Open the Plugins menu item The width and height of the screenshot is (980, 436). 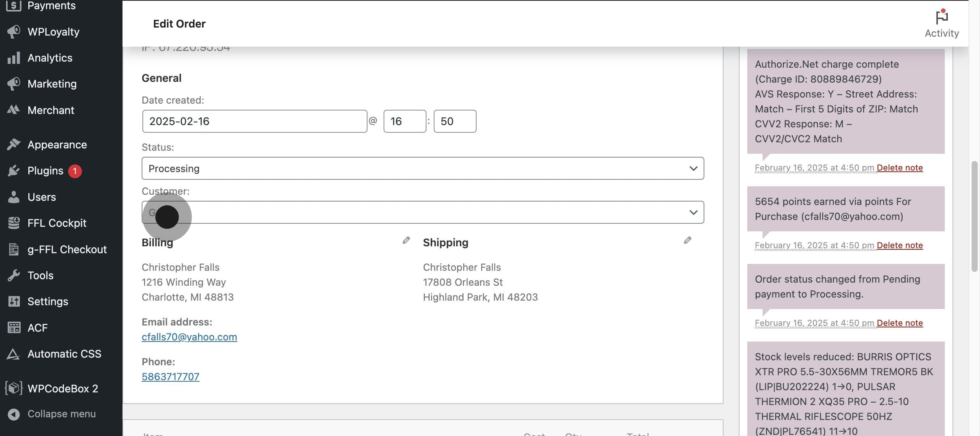point(45,171)
